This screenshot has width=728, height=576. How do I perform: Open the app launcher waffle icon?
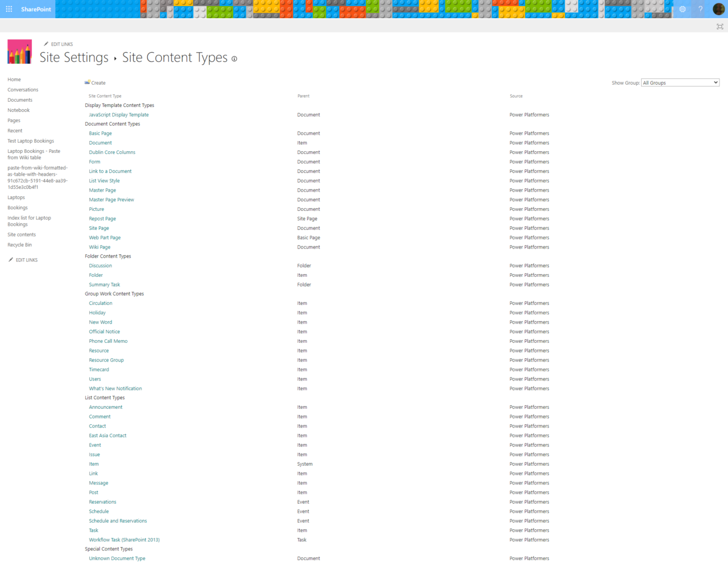9,9
